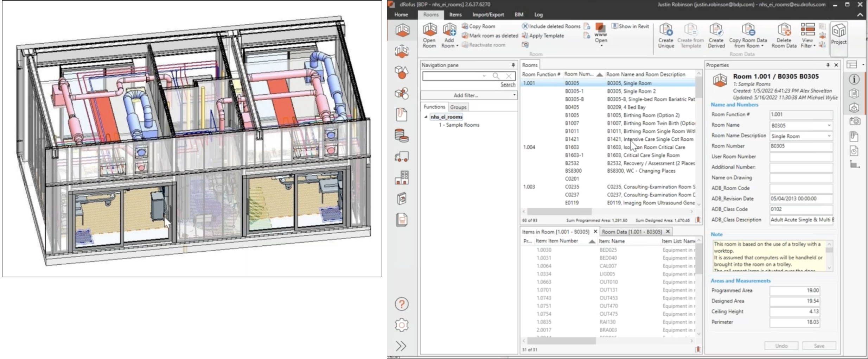
Task: Click the www Open icon
Action: 601,34
